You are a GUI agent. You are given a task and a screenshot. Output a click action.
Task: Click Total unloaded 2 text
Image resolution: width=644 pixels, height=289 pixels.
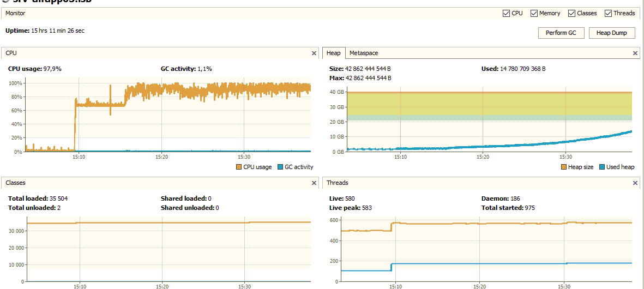[x=34, y=208]
